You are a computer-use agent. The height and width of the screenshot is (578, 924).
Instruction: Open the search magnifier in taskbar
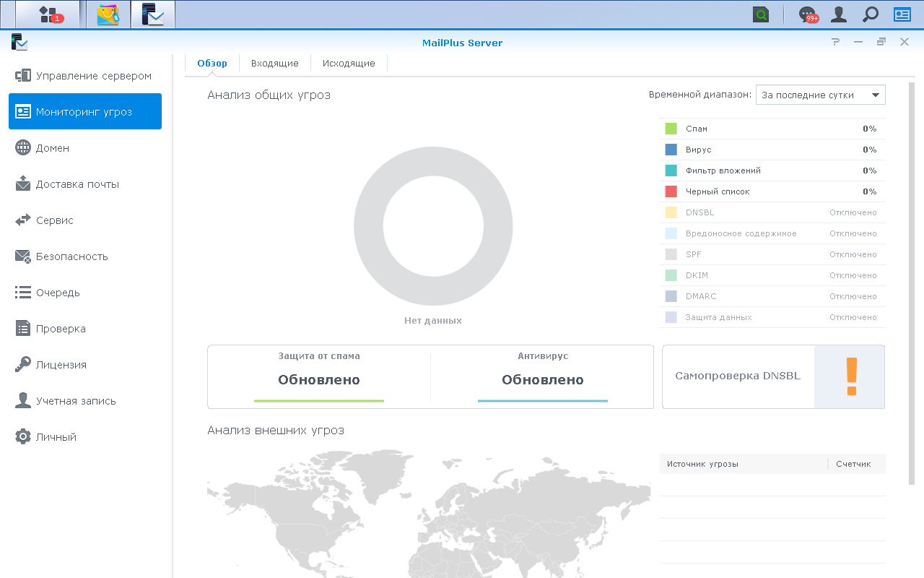click(x=871, y=14)
